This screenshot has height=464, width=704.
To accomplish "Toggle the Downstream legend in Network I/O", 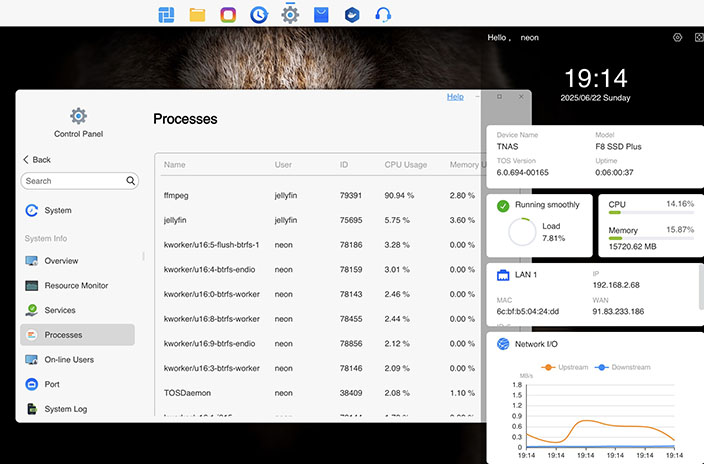I will tap(622, 367).
